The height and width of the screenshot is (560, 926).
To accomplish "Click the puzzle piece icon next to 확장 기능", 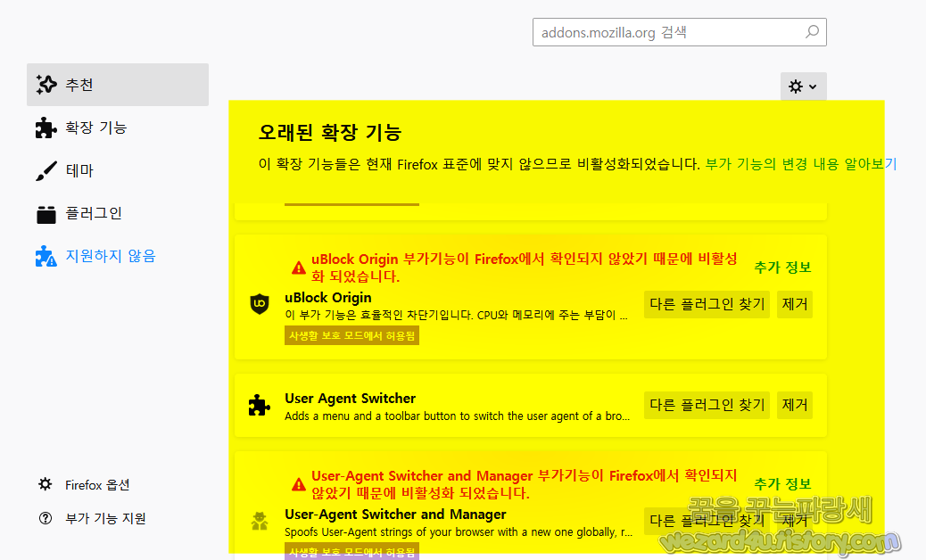I will (x=46, y=128).
